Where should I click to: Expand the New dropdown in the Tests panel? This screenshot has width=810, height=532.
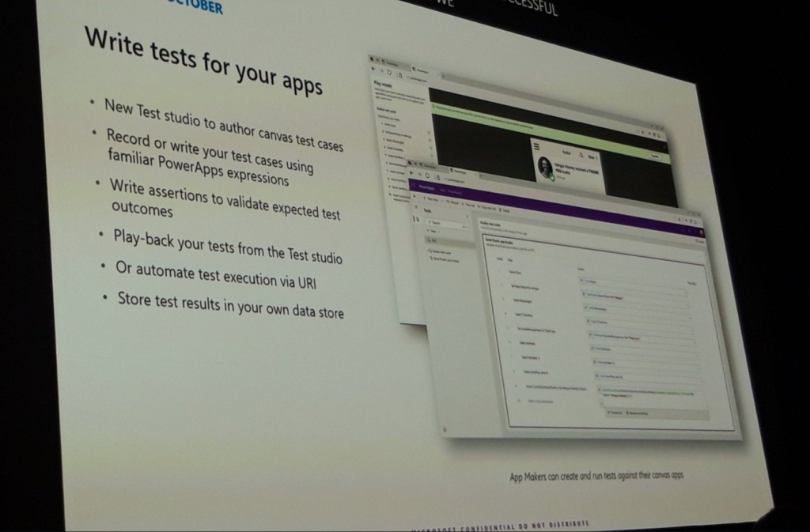[431, 230]
